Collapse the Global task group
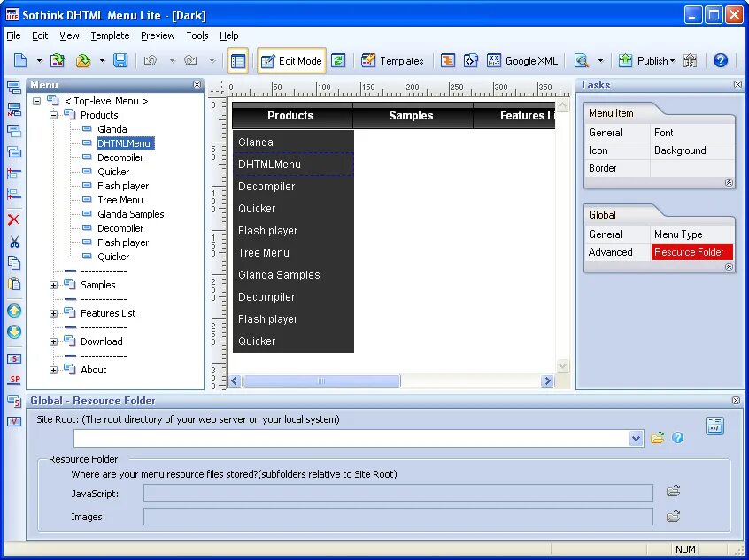Image resolution: width=749 pixels, height=560 pixels. tap(729, 266)
